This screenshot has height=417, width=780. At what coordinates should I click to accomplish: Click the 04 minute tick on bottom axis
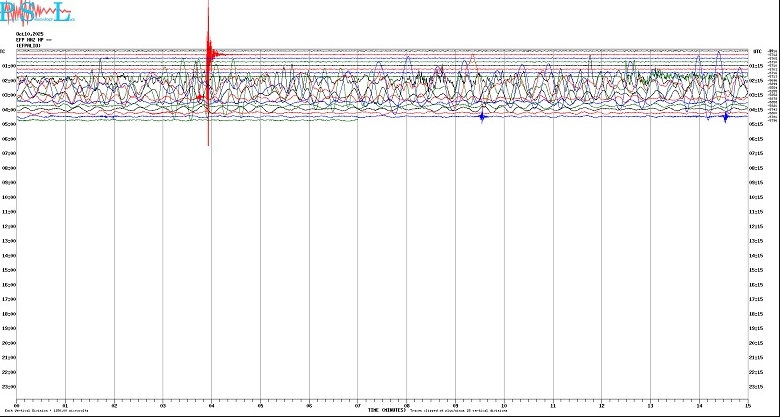tap(212, 405)
